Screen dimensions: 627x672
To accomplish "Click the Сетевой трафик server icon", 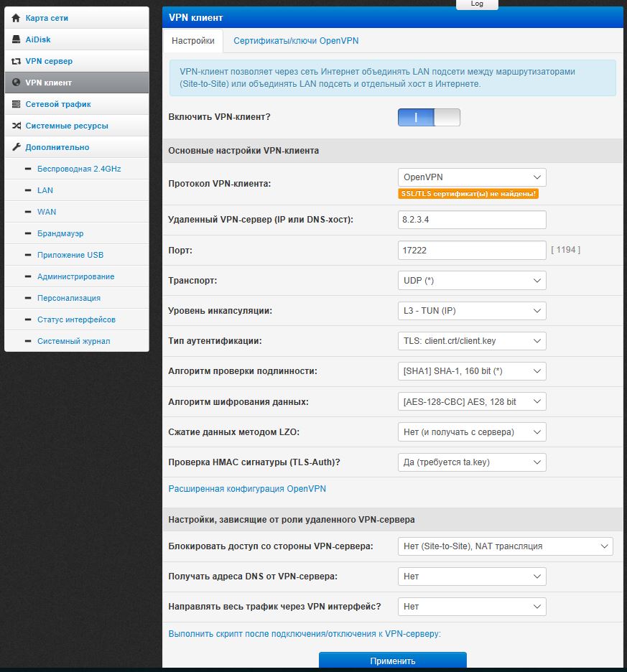I will (16, 104).
